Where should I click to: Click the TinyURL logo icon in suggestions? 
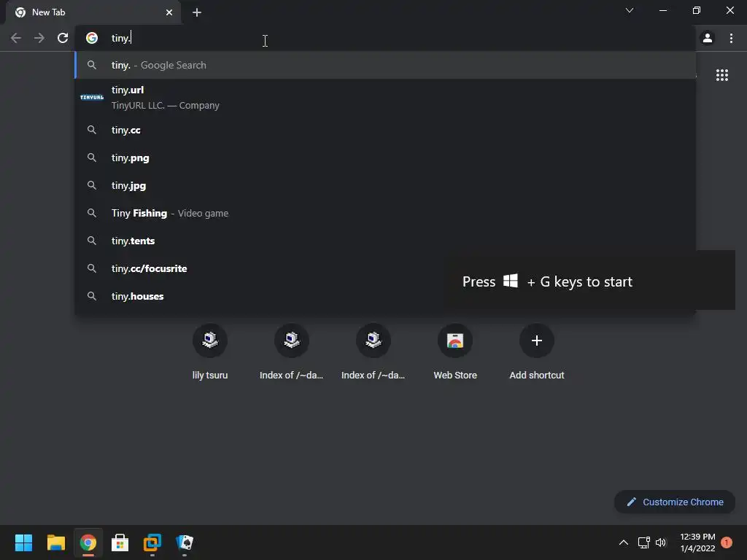[x=92, y=98]
